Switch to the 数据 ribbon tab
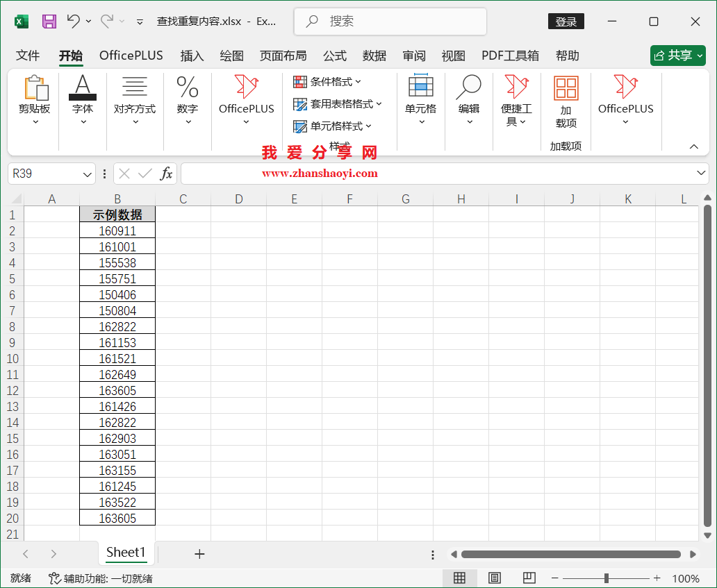 pos(374,56)
